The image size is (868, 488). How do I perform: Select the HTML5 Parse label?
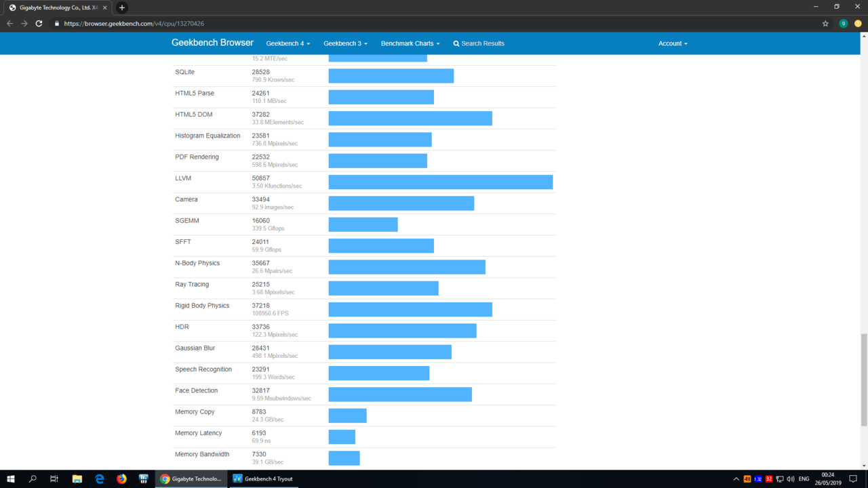(x=195, y=93)
